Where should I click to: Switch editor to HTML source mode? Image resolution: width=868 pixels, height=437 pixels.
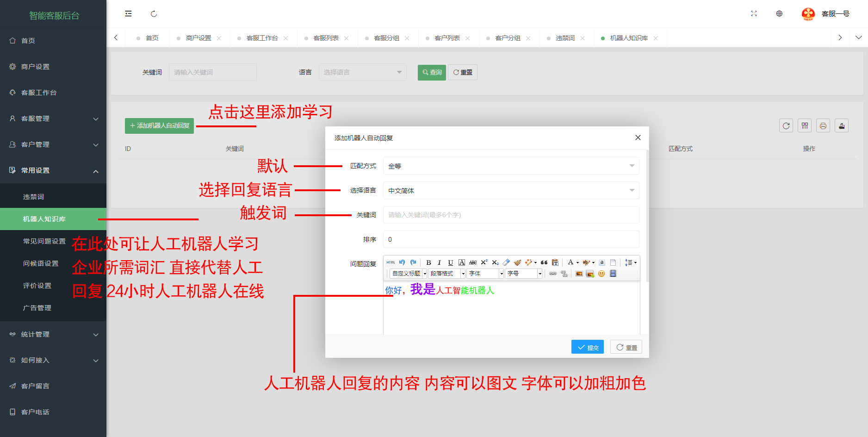[391, 262]
